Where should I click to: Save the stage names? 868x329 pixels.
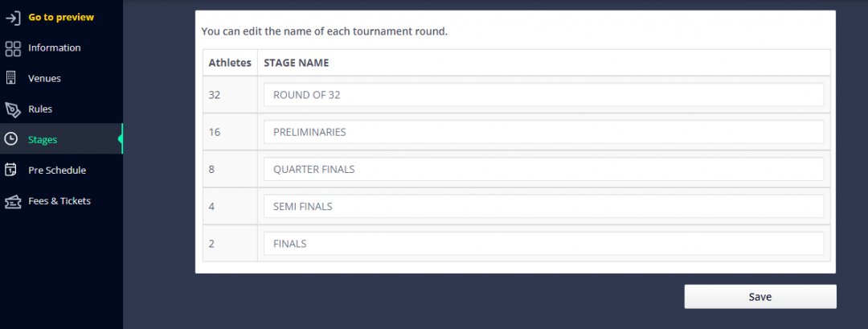(x=760, y=297)
